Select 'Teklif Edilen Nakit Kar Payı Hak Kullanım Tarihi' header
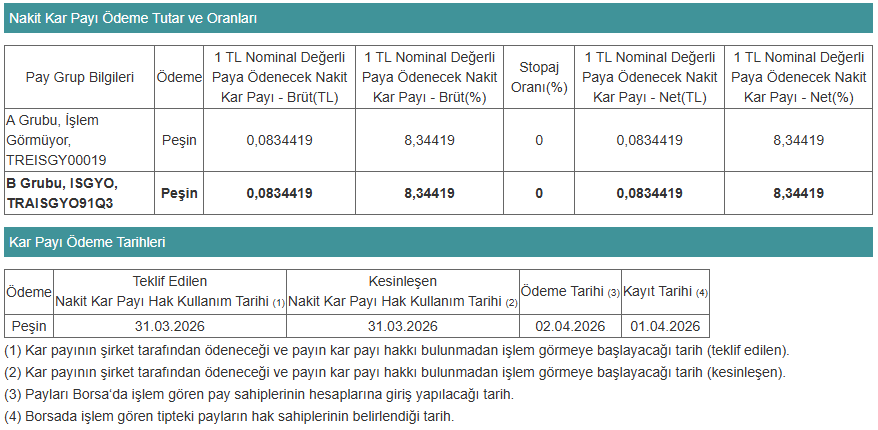This screenshot has width=878, height=430. [x=170, y=292]
